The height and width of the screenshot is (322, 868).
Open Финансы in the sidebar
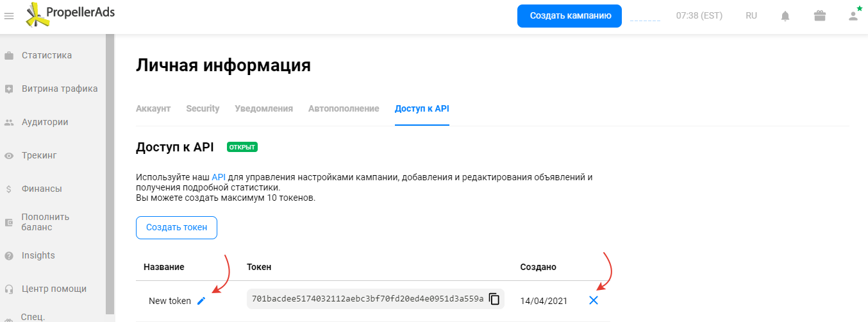(42, 189)
